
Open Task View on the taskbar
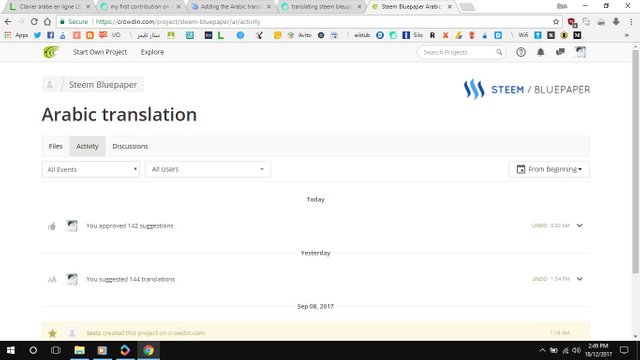[56, 350]
